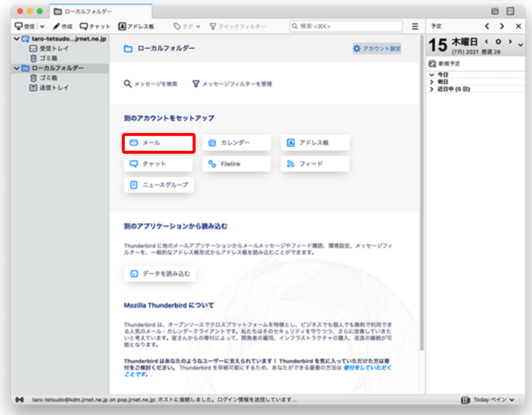The height and width of the screenshot is (415, 532).
Task: Focus the 検索 search field
Action: 346,26
